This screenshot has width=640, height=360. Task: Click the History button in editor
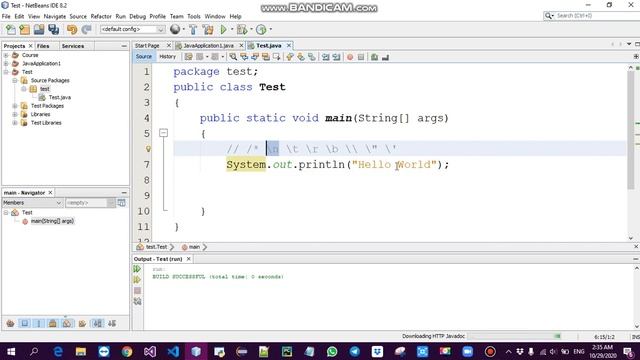(167, 57)
